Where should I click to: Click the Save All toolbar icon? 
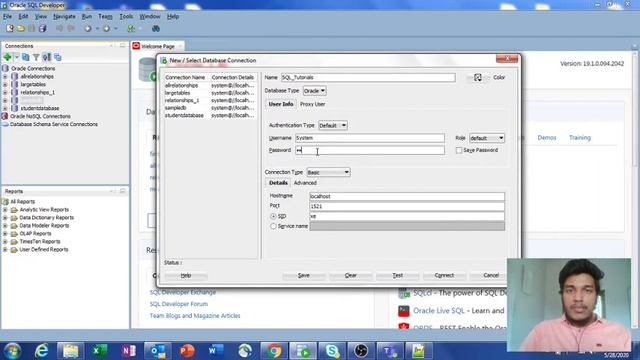42,29
